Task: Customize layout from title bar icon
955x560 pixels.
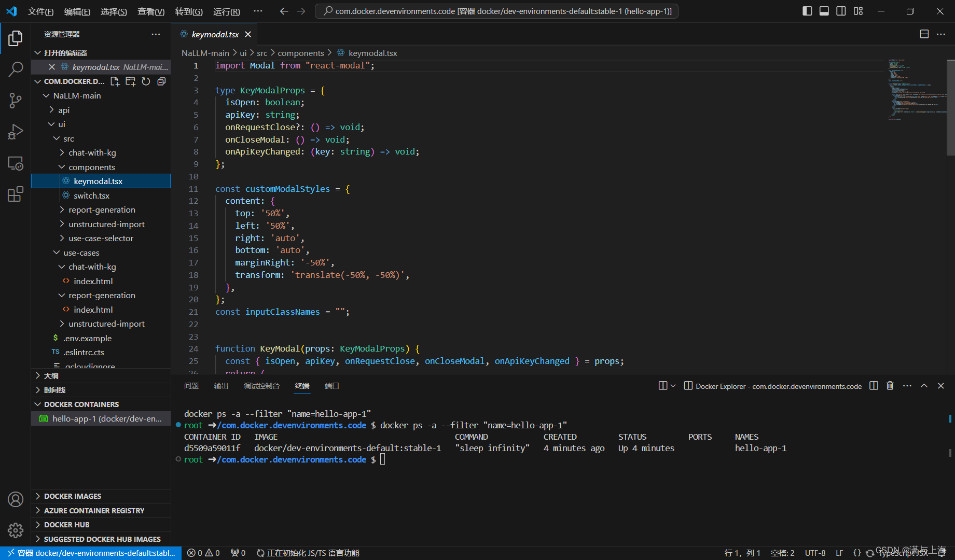Action: click(859, 11)
